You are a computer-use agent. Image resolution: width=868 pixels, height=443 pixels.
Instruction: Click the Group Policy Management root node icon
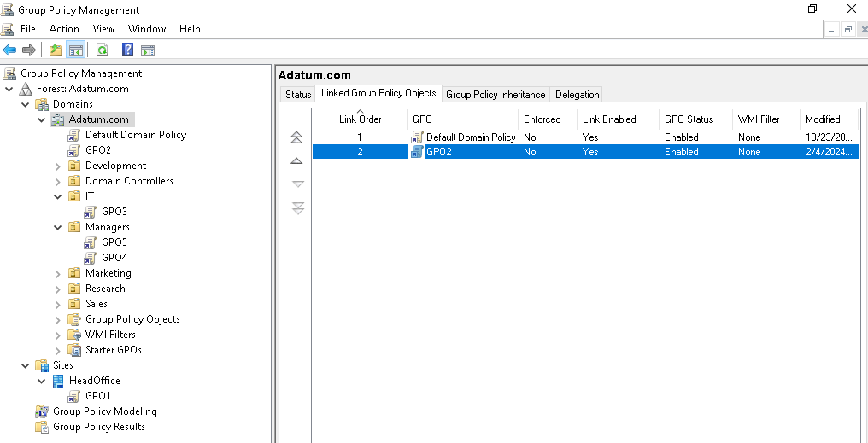[x=9, y=73]
